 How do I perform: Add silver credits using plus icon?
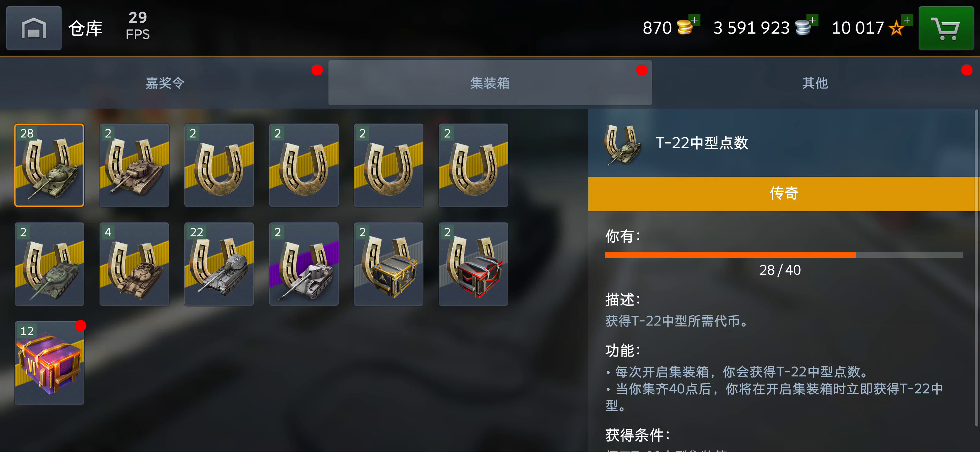coord(812,20)
